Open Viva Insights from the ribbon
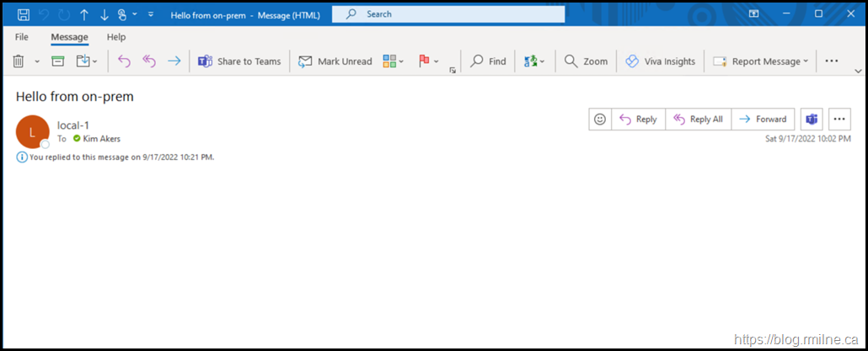Image resolution: width=868 pixels, height=351 pixels. tap(660, 61)
